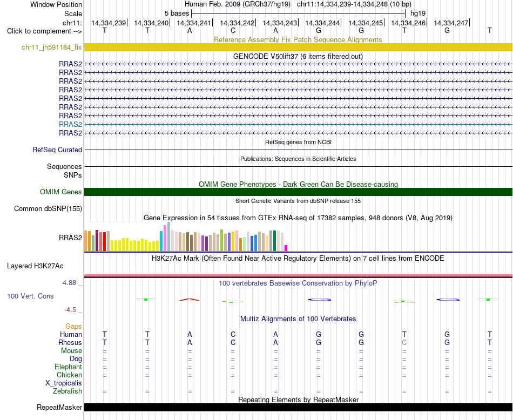The image size is (513, 420).
Task: Click the -4.5 PhyloP lower limit value
Action: coord(70,310)
